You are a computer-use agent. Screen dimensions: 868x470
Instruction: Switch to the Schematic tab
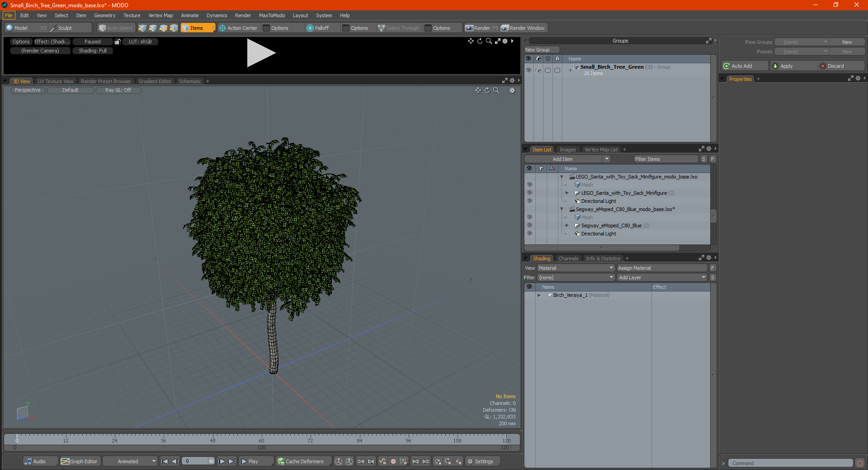click(x=190, y=81)
